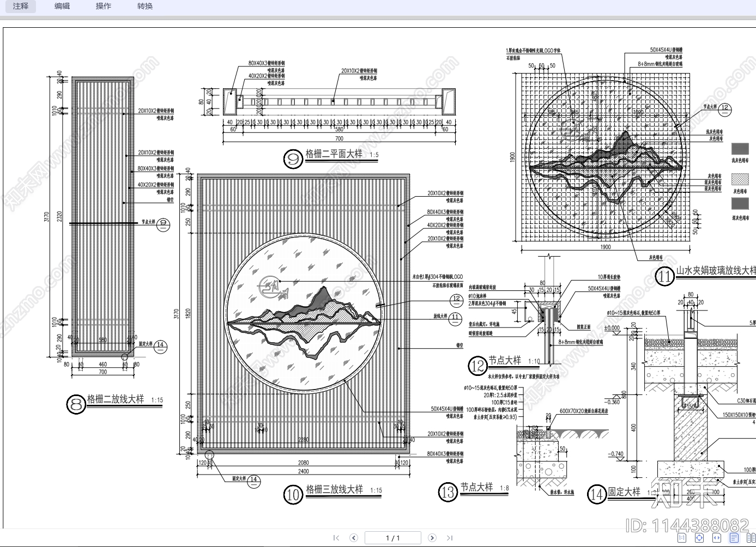Fit the page to width

click(717, 538)
